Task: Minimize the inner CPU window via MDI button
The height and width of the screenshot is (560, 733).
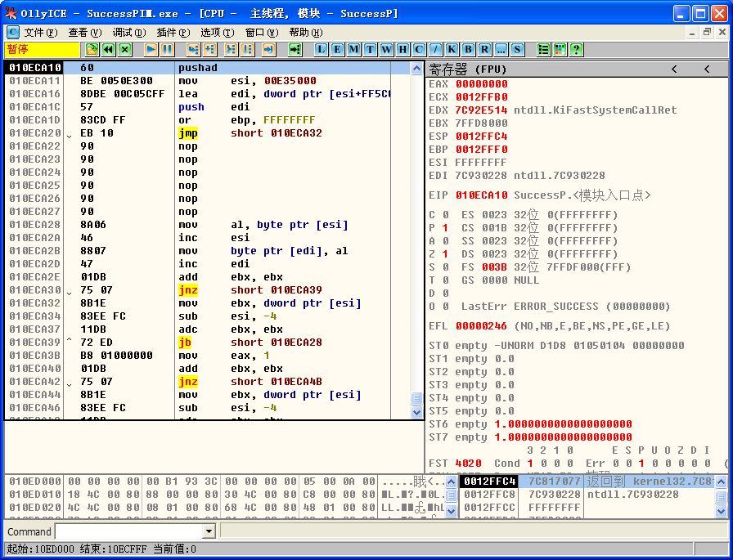Action: pos(692,32)
